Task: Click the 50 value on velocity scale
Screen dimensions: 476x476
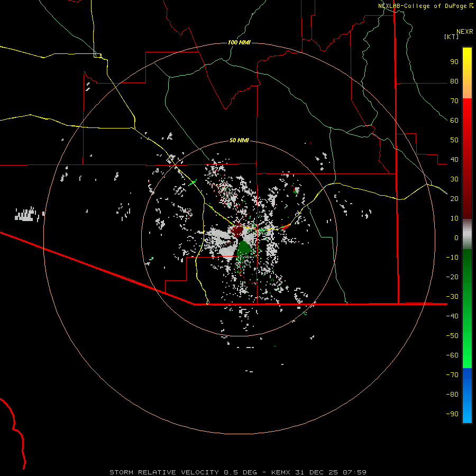Action: click(x=454, y=140)
